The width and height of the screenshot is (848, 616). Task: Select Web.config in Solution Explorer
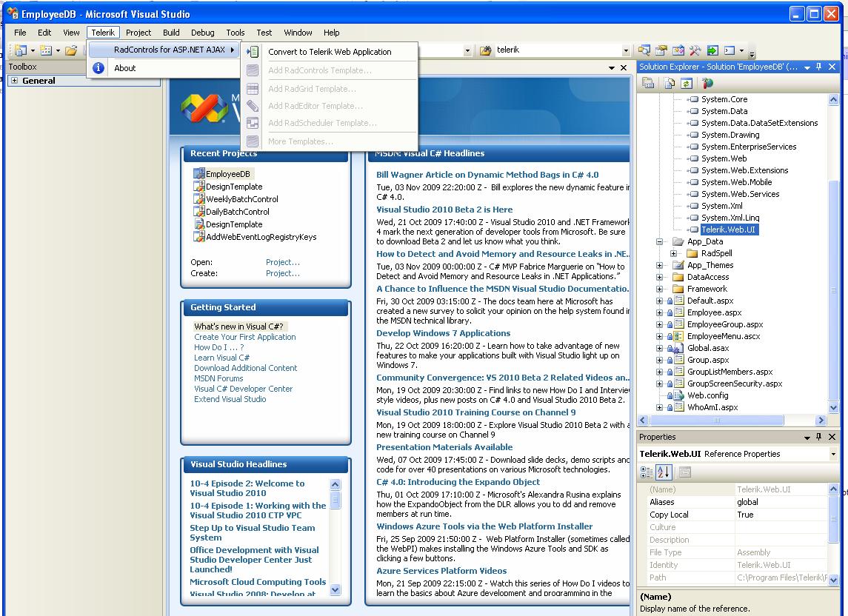click(x=707, y=395)
